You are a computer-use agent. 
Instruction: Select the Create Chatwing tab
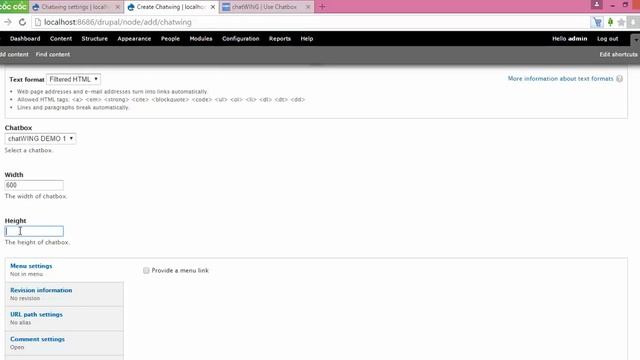point(170,7)
